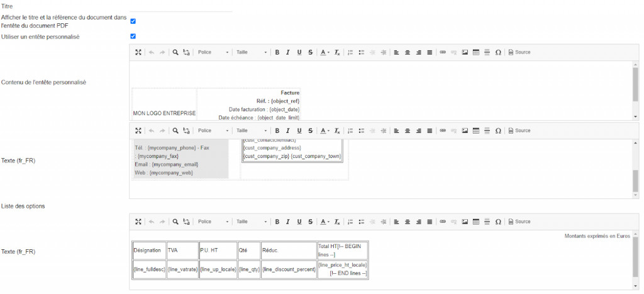Viewport: 644px width, 294px height.
Task: Apply underline in the middle editor toolbar
Action: (299, 131)
